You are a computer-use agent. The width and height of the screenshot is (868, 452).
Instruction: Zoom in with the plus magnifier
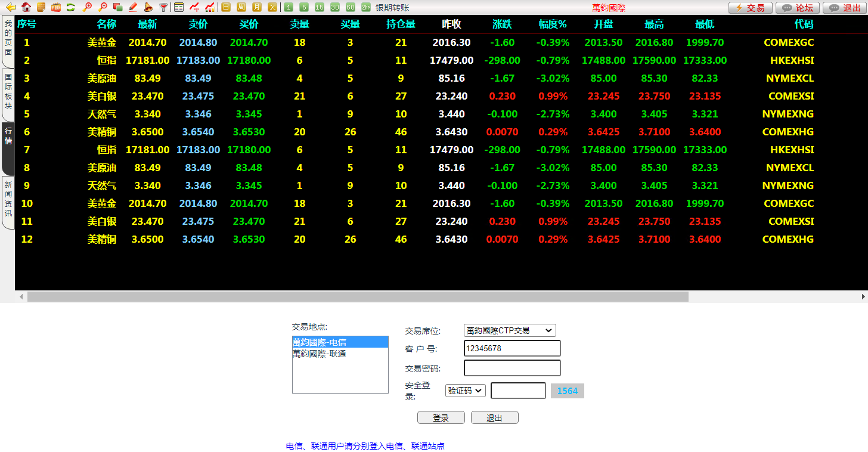[87, 7]
